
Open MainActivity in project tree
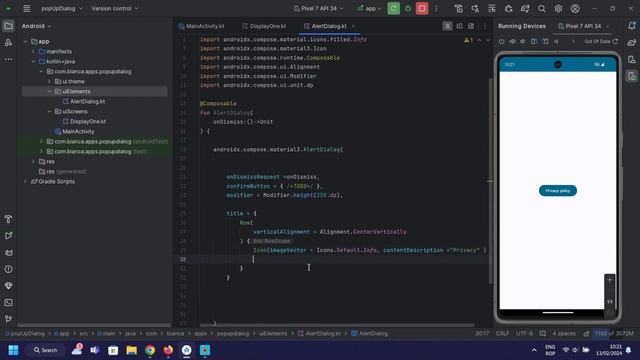tap(75, 131)
